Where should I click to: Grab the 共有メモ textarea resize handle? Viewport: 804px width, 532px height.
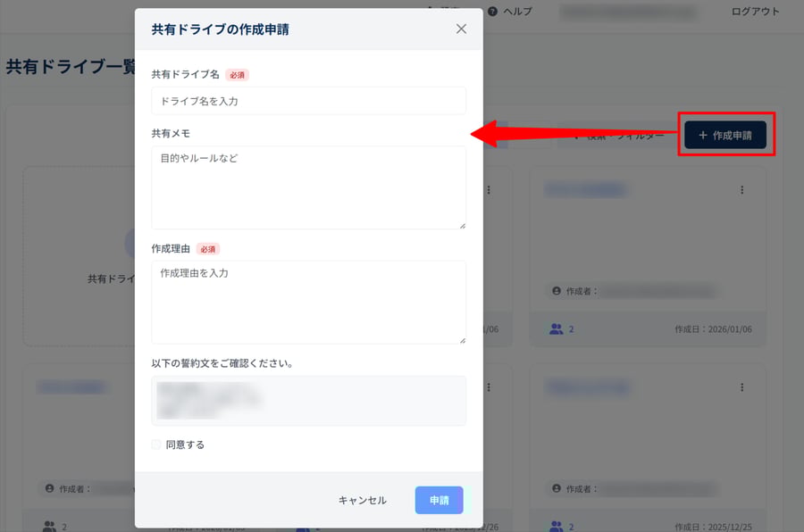point(462,225)
